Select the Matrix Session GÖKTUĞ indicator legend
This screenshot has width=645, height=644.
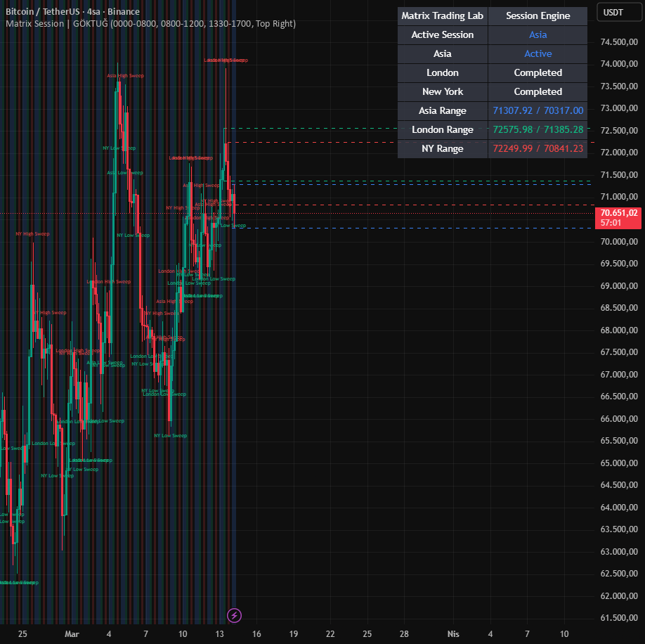[x=150, y=23]
